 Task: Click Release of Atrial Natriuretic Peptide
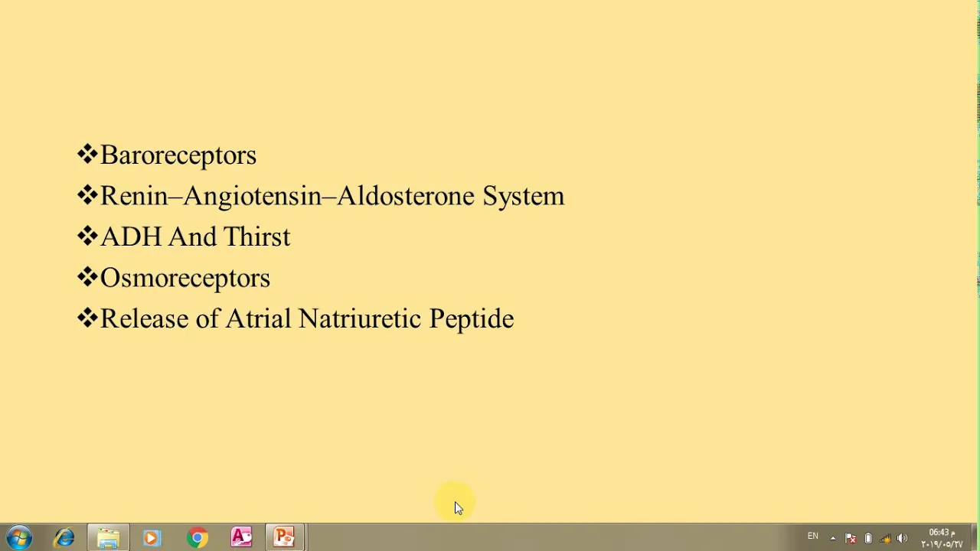(307, 318)
